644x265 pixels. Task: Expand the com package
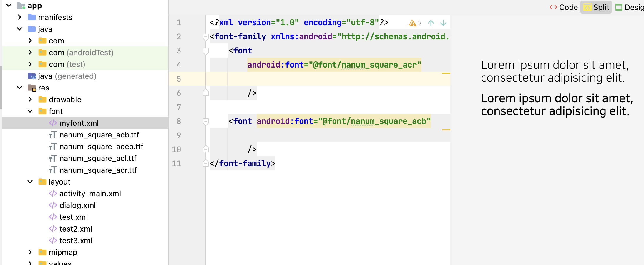[30, 41]
